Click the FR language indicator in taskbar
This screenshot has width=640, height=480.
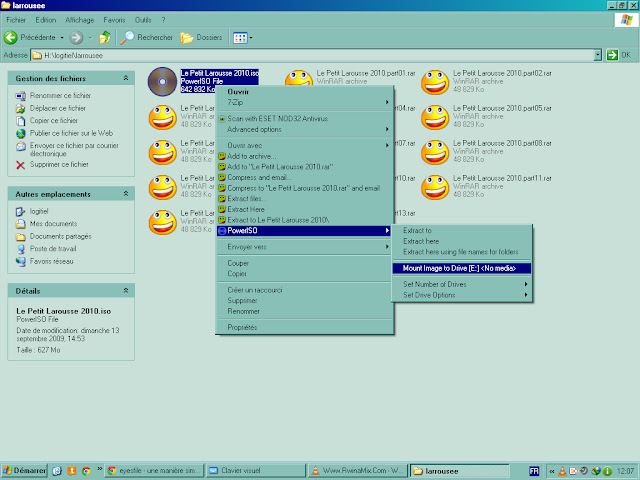click(x=534, y=471)
